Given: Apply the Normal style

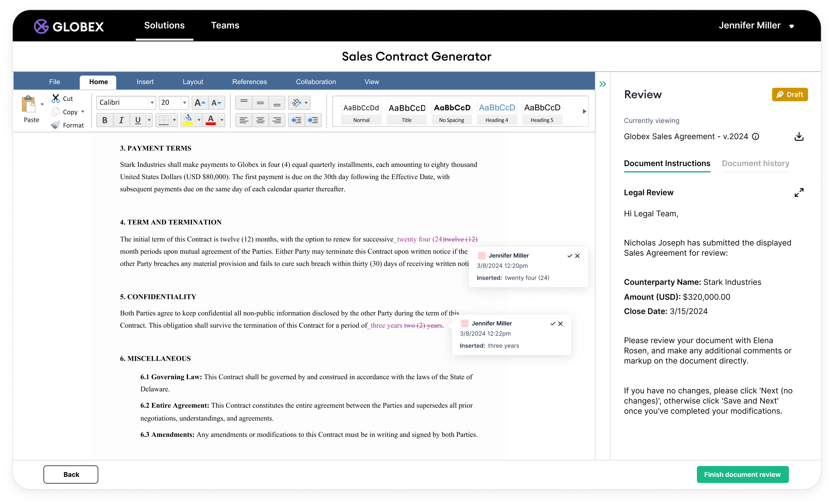Looking at the screenshot, I should 361,112.
